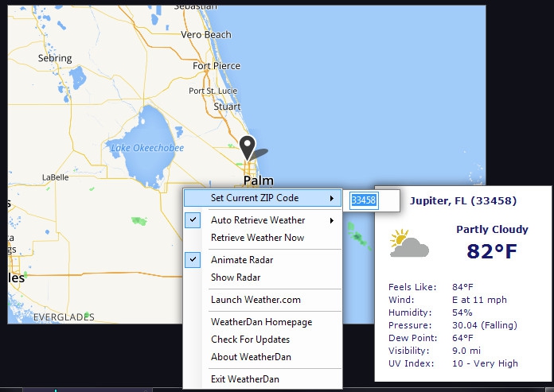554x392 pixels.
Task: Open WeatherDan Homepage
Action: pos(261,322)
